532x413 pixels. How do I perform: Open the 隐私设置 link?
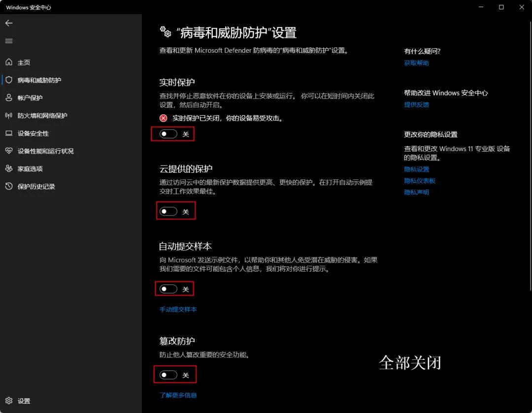pos(416,169)
